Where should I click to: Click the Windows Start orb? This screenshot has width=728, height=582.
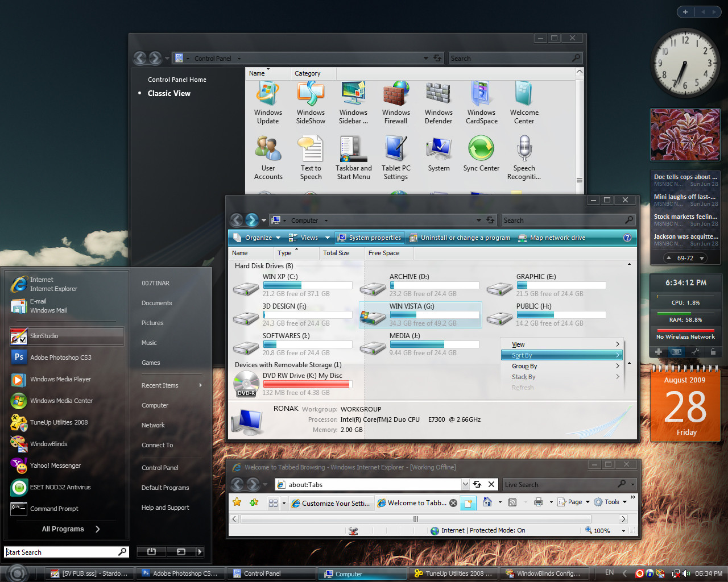coord(17,572)
